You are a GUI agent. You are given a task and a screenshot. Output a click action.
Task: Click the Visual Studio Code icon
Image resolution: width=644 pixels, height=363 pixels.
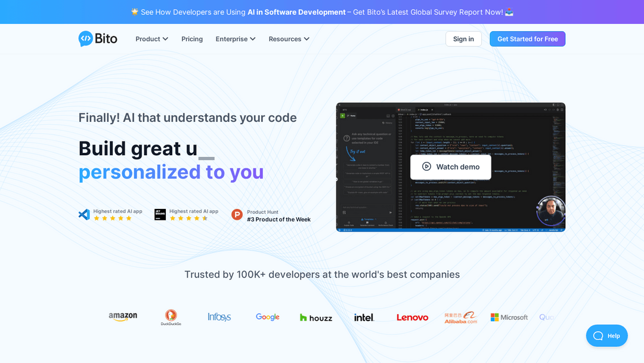[84, 214]
